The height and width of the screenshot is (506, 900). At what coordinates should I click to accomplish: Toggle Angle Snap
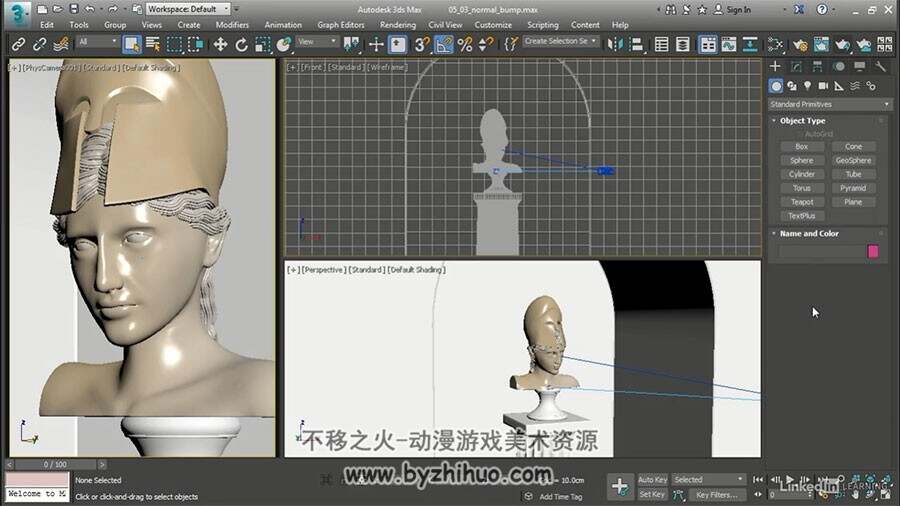click(444, 44)
